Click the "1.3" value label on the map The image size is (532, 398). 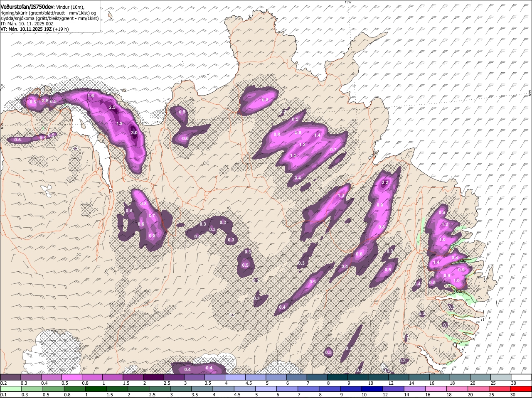click(x=341, y=196)
